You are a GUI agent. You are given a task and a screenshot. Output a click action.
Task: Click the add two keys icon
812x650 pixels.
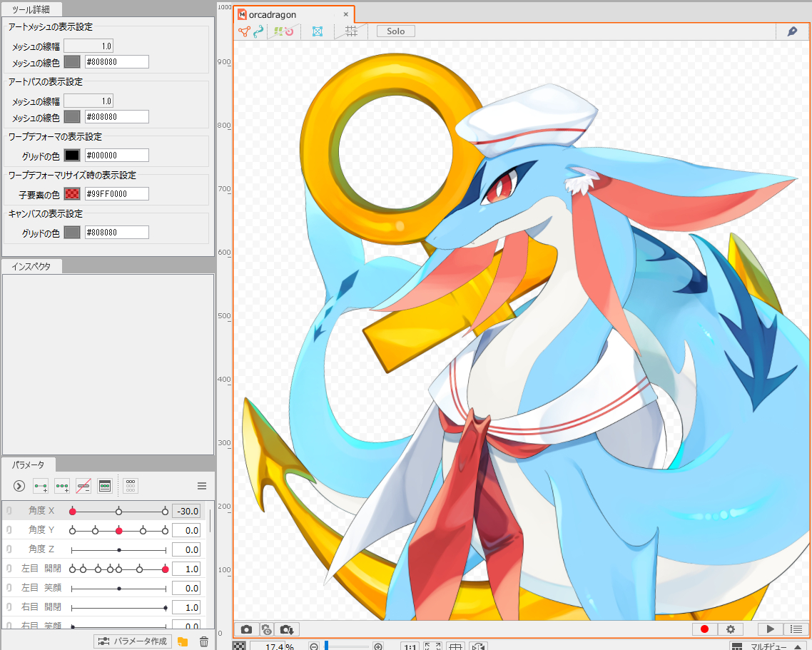41,486
